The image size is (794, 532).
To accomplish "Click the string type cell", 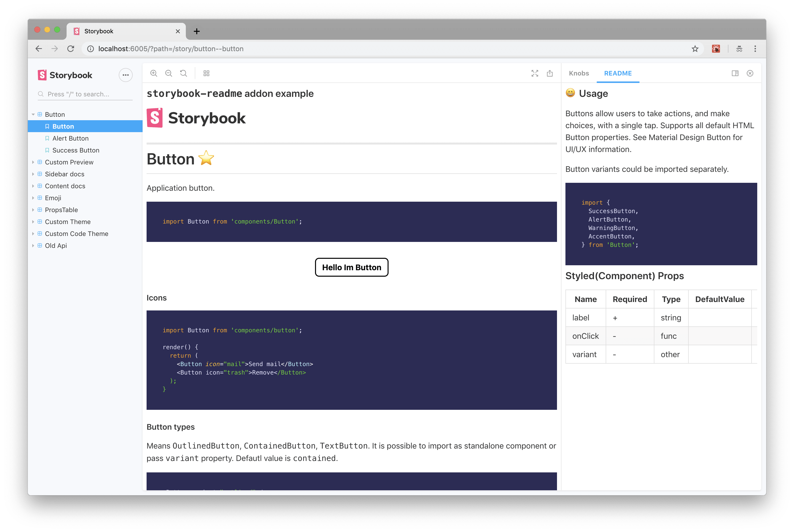I will click(671, 318).
